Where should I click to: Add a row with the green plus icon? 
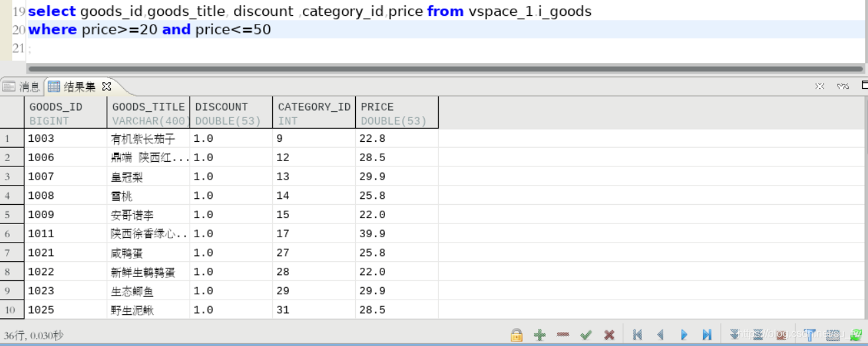[x=539, y=335]
